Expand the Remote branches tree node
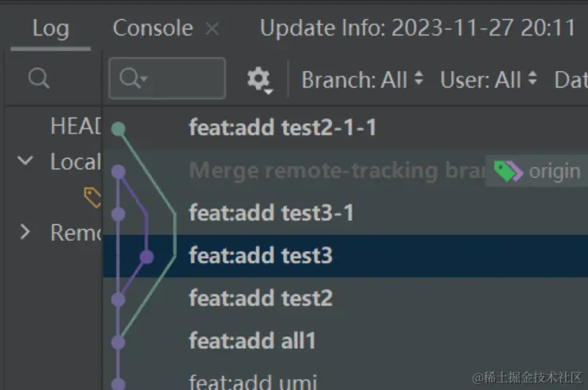Image resolution: width=588 pixels, height=390 pixels. tap(26, 232)
